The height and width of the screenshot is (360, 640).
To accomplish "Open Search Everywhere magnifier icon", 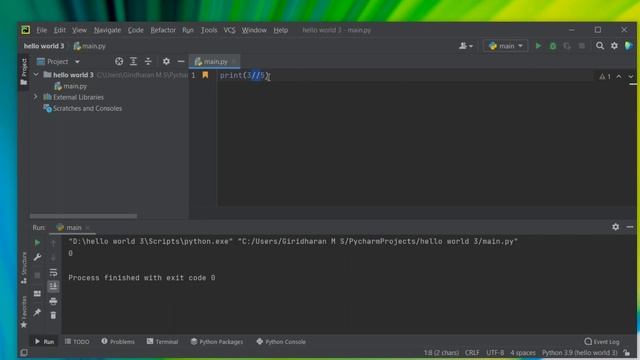I will (x=600, y=46).
